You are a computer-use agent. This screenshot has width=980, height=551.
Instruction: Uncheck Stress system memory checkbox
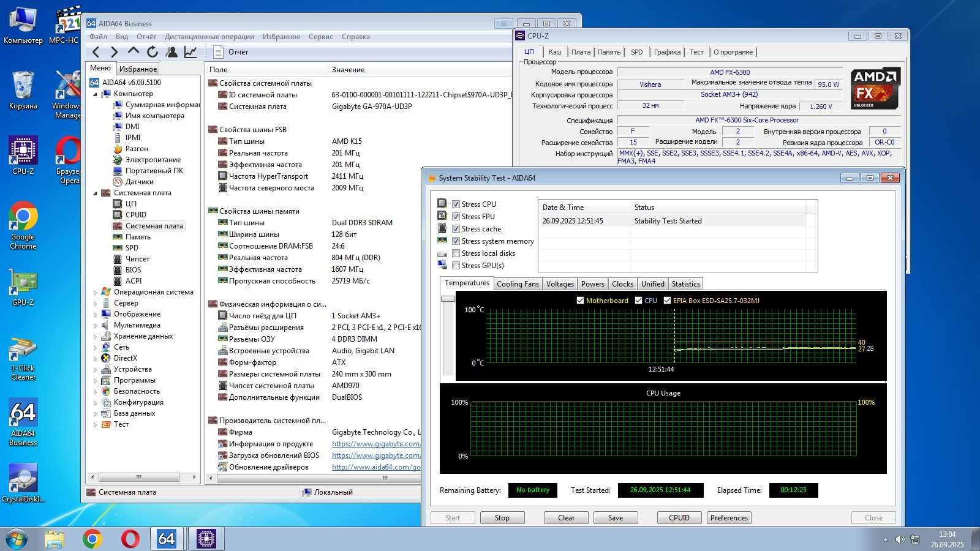point(456,241)
